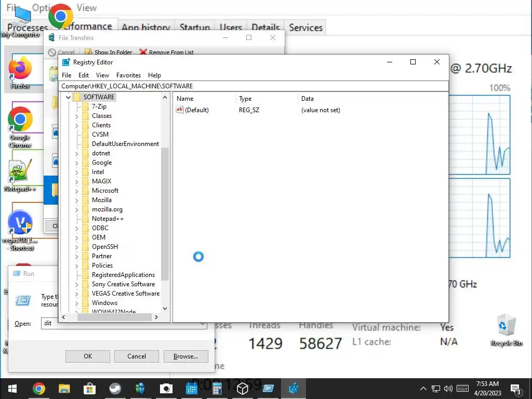532x399 pixels.
Task: Open the Edit menu in Registry Editor
Action: pyautogui.click(x=84, y=75)
